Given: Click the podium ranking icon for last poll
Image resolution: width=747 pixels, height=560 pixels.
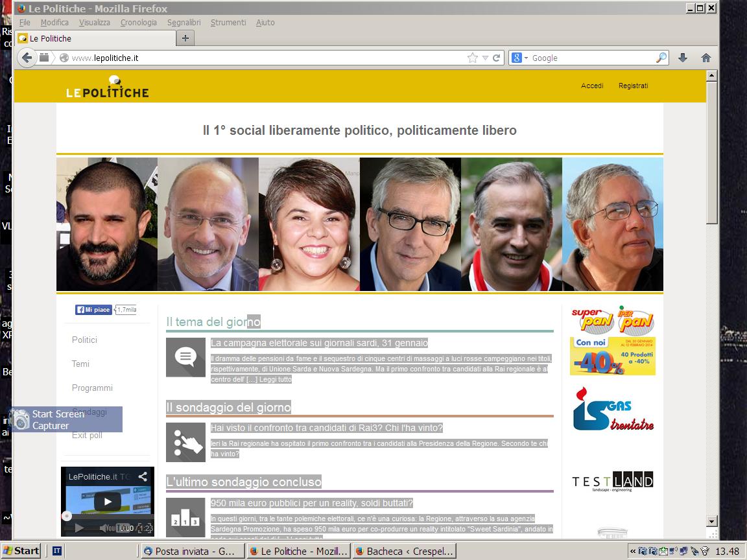Looking at the screenshot, I should point(185,517).
